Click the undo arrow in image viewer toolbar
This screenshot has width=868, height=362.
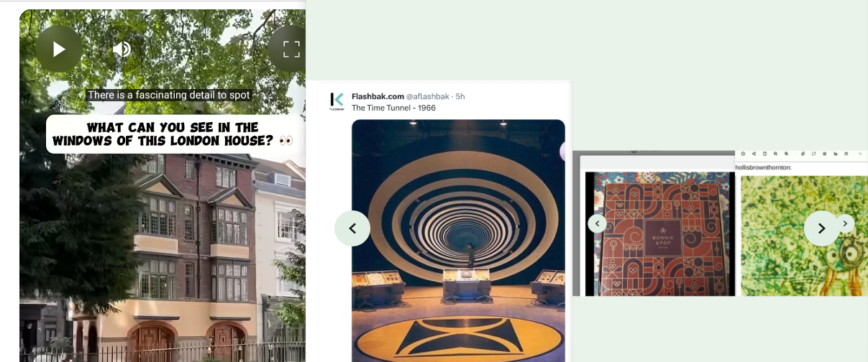pyautogui.click(x=860, y=154)
